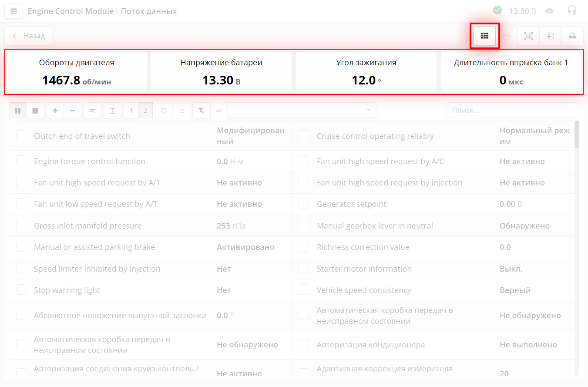
Task: Expand the empty toolbar dropdown list
Action: point(302,111)
